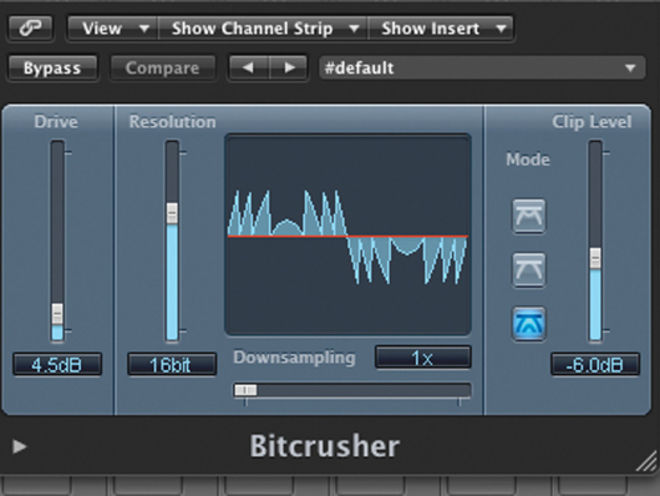
Task: Select the middle Mode icon
Action: (x=529, y=270)
